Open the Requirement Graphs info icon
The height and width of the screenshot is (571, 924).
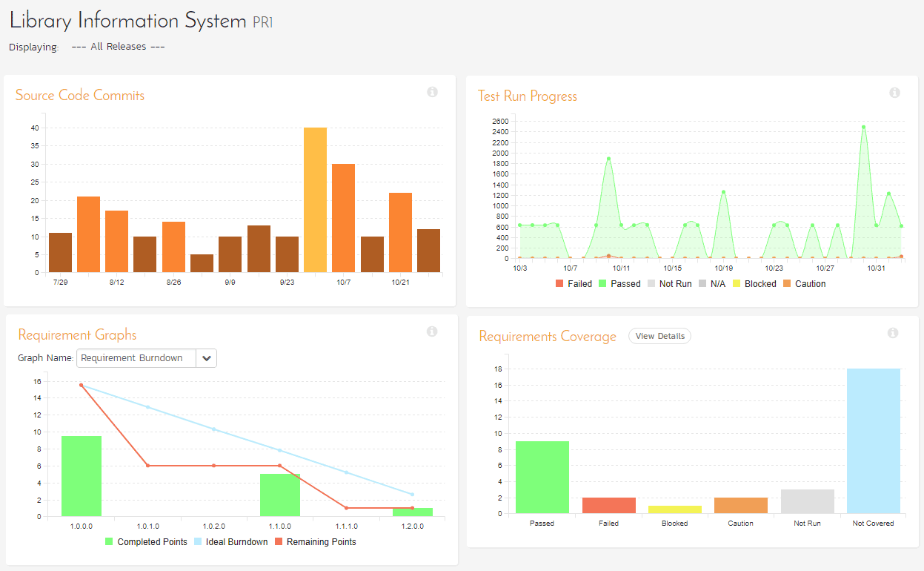[432, 331]
